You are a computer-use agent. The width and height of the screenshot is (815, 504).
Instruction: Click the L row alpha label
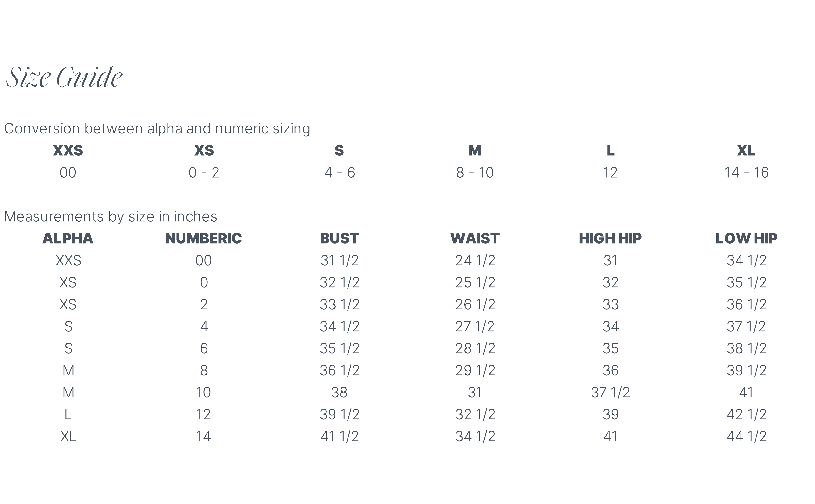68,414
